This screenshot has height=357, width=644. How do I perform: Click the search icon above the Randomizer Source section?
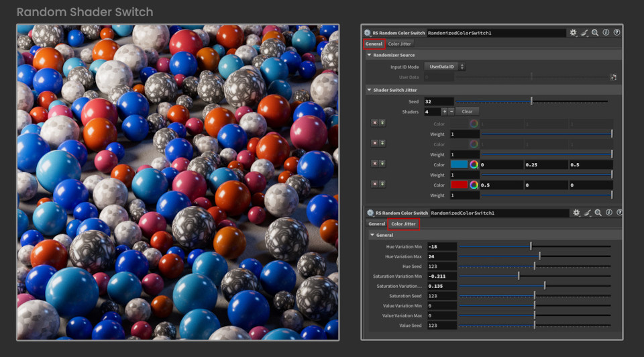tap(595, 32)
